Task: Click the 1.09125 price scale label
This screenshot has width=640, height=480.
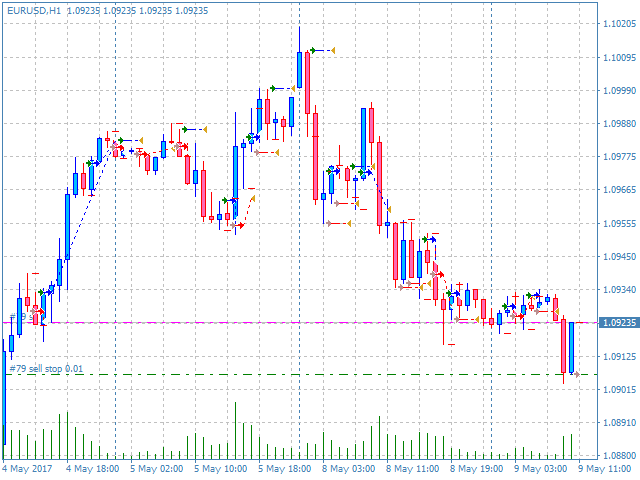Action: (619, 356)
